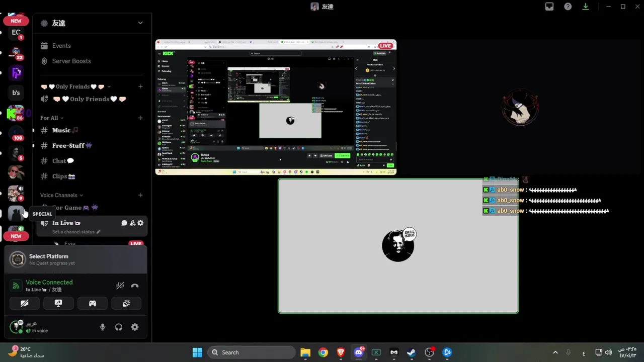Open server icon with 108 badge

(x=16, y=133)
